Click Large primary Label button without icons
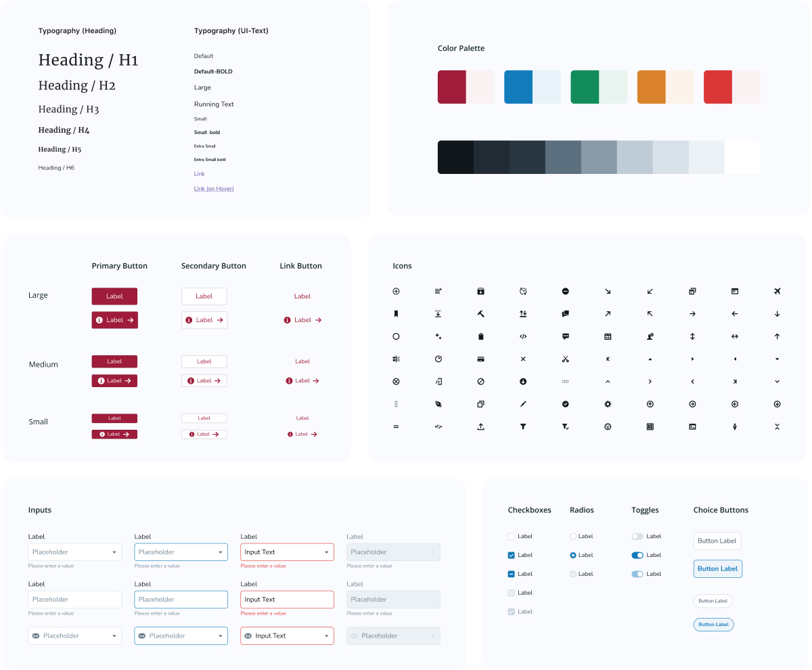This screenshot has height=670, width=812. tap(114, 296)
